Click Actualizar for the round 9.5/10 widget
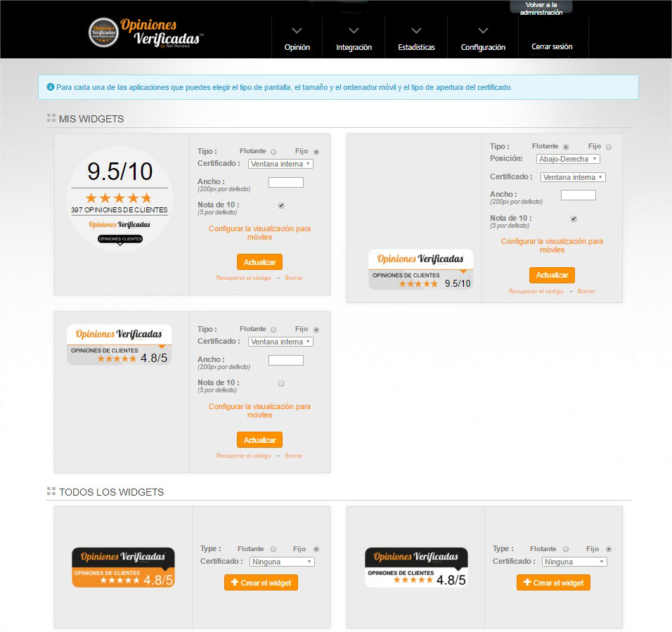Viewport: 672px width, 632px height. 259,262
